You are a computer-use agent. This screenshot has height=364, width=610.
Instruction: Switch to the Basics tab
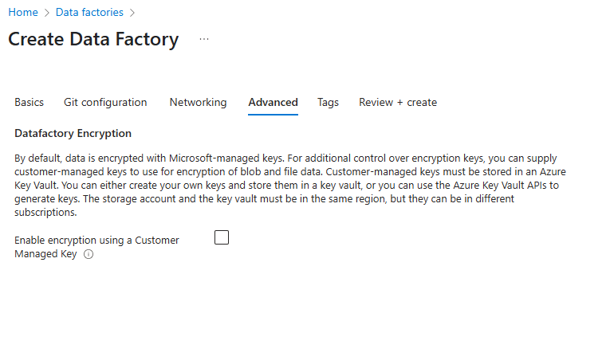coord(29,102)
